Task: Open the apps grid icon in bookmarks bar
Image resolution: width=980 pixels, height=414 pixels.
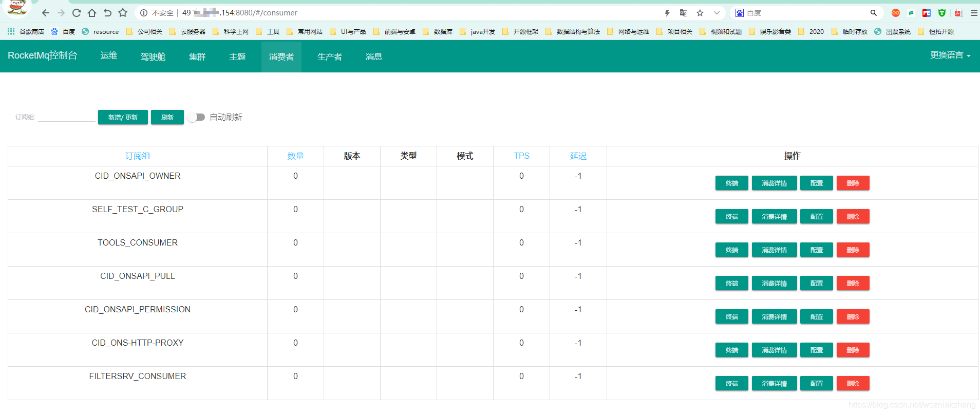Action: pos(11,31)
